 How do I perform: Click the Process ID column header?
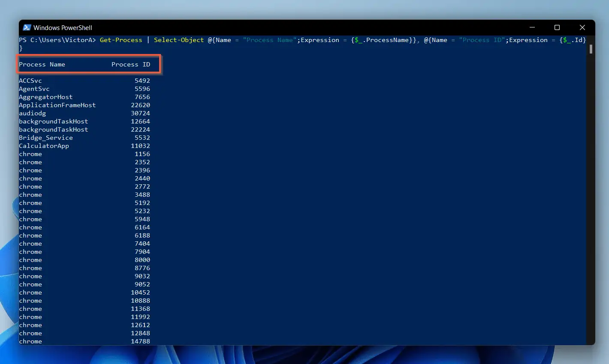coord(131,64)
